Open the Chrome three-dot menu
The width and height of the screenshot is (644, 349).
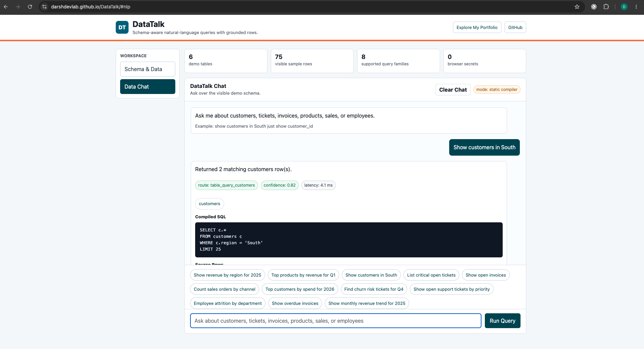(636, 7)
